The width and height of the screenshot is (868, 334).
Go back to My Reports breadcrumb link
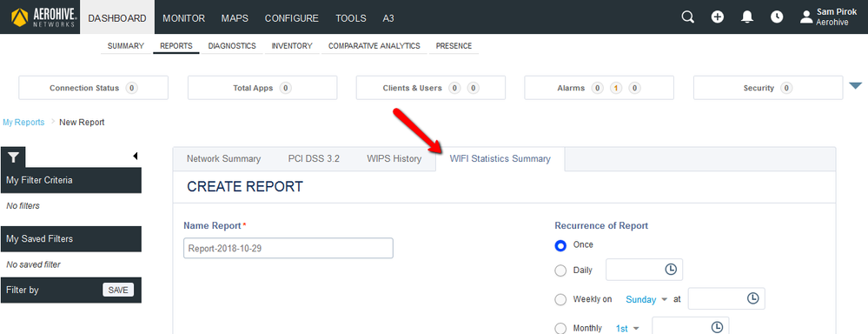tap(23, 123)
